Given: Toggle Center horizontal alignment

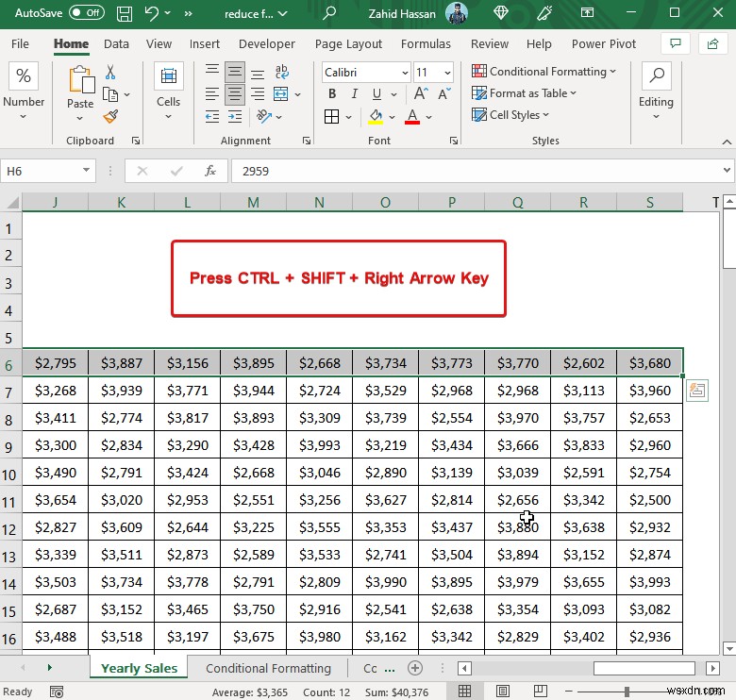Looking at the screenshot, I should [x=235, y=94].
